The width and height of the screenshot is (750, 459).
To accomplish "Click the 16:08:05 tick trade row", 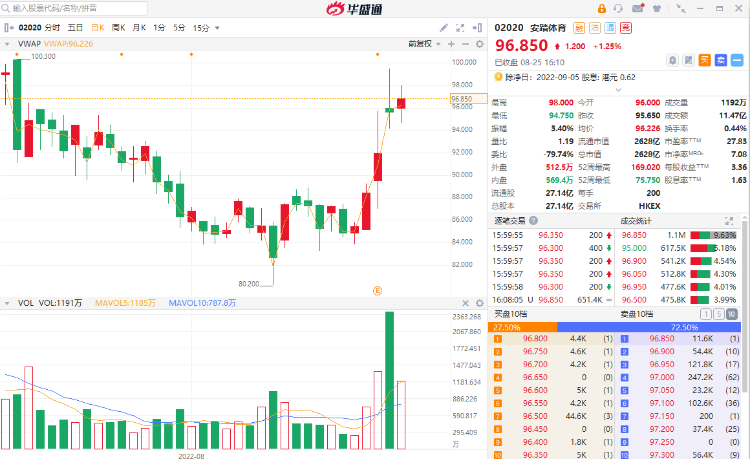I will (552, 300).
